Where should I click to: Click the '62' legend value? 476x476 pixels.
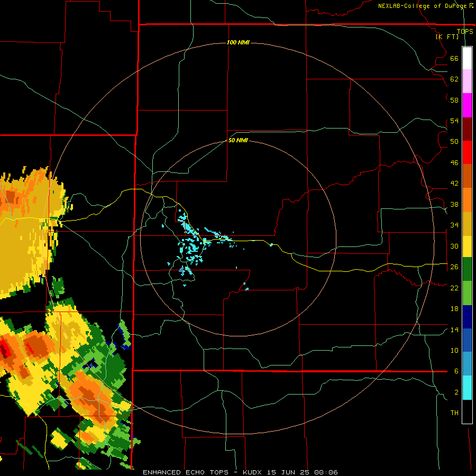pos(454,79)
